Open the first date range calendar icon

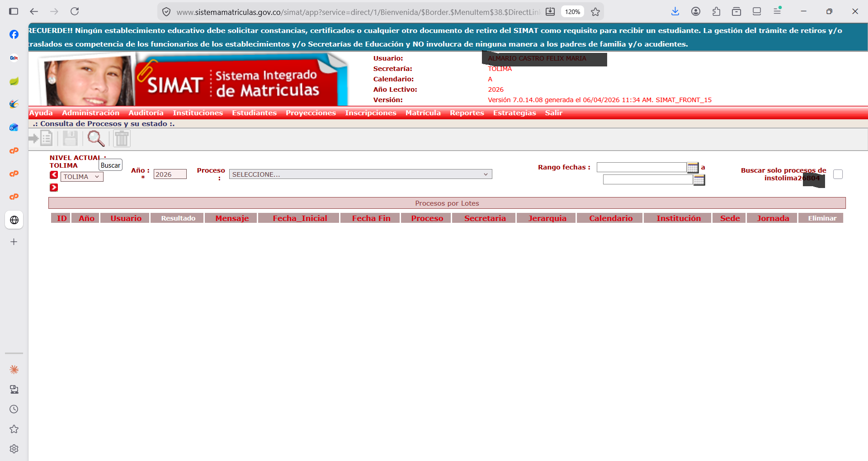point(693,167)
